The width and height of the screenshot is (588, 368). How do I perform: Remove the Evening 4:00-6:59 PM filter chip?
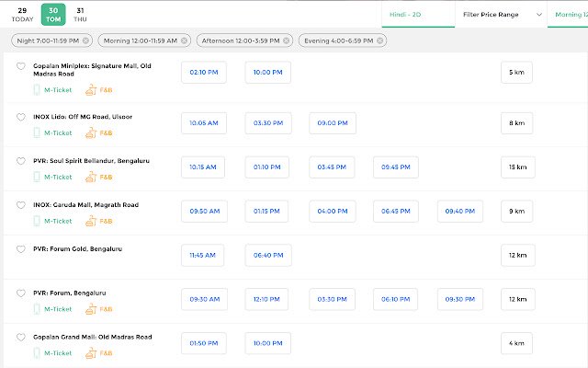379,40
